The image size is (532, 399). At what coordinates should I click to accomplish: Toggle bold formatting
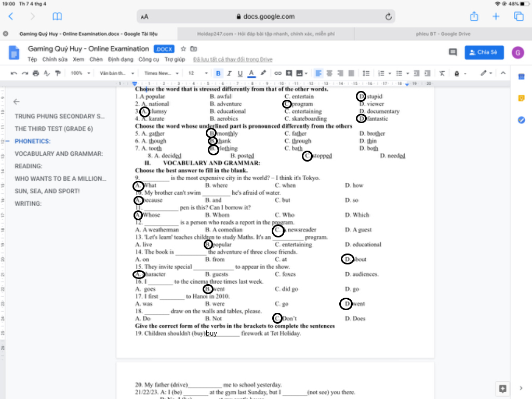pyautogui.click(x=218, y=73)
